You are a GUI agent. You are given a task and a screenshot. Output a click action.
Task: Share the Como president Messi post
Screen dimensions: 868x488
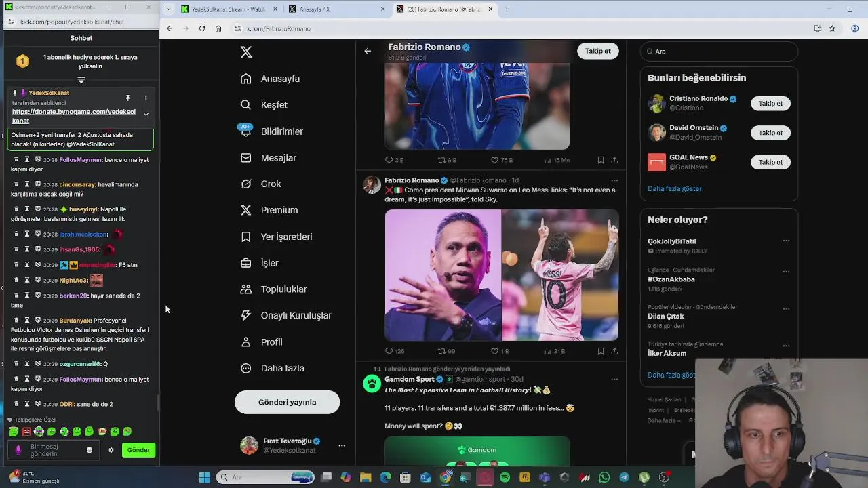pyautogui.click(x=614, y=351)
